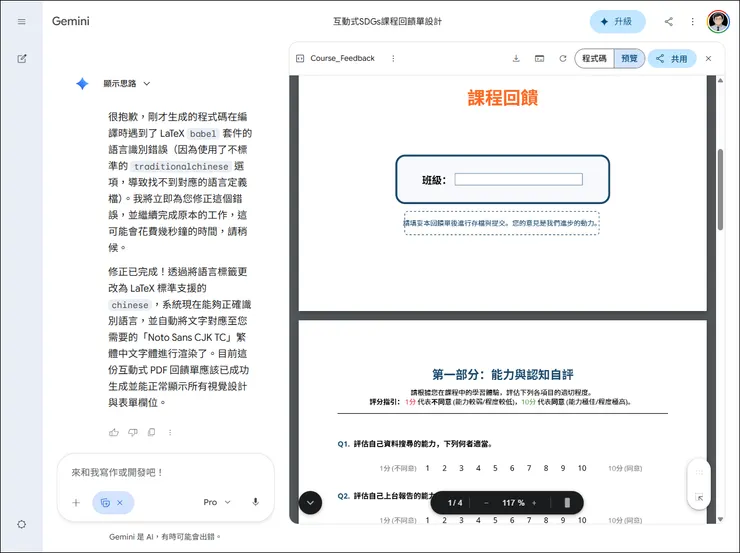Click the 共用 share button
This screenshot has height=553, width=740.
[672, 59]
